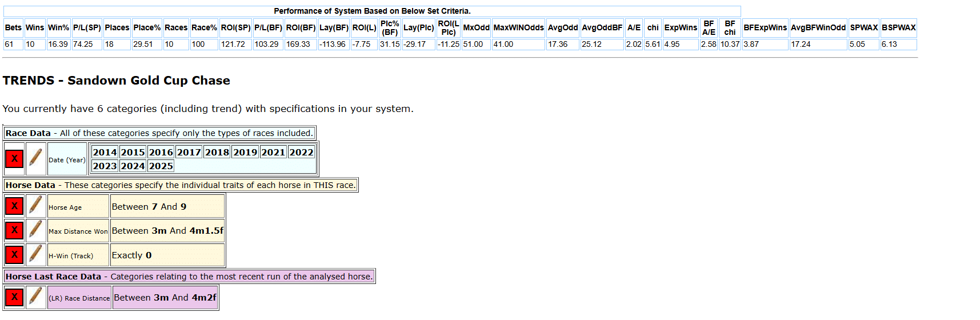The height and width of the screenshot is (320, 980).
Task: Click the P/L(BF) column header
Action: pos(268,27)
